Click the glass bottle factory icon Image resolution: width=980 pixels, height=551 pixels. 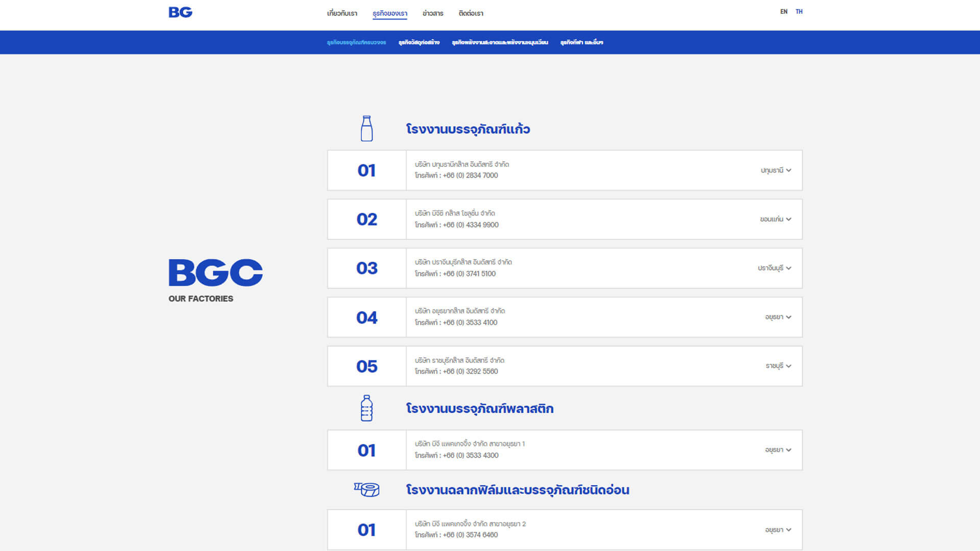click(366, 129)
